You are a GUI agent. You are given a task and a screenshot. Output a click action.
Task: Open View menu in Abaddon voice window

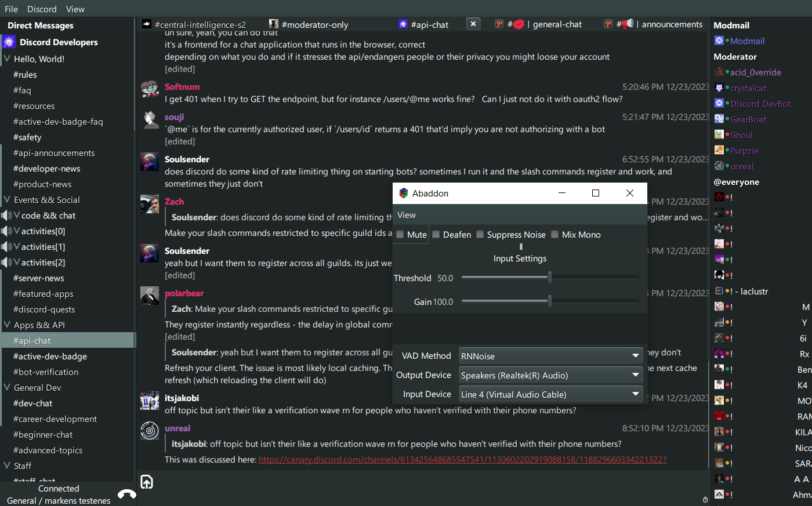[x=407, y=214]
